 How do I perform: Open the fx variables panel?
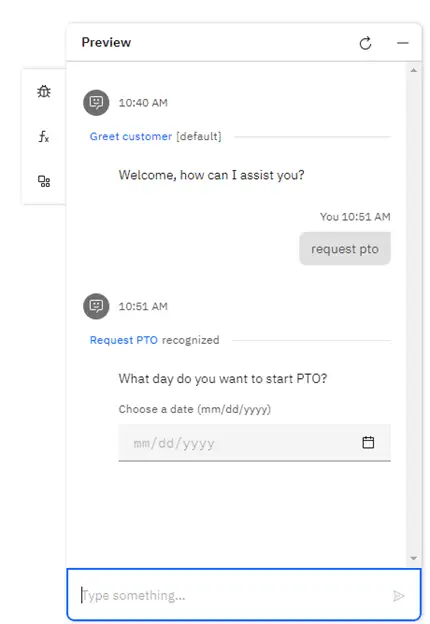(44, 136)
